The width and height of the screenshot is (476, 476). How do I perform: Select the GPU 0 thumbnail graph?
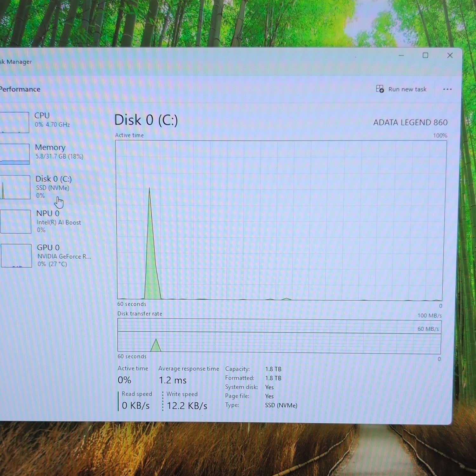16,256
